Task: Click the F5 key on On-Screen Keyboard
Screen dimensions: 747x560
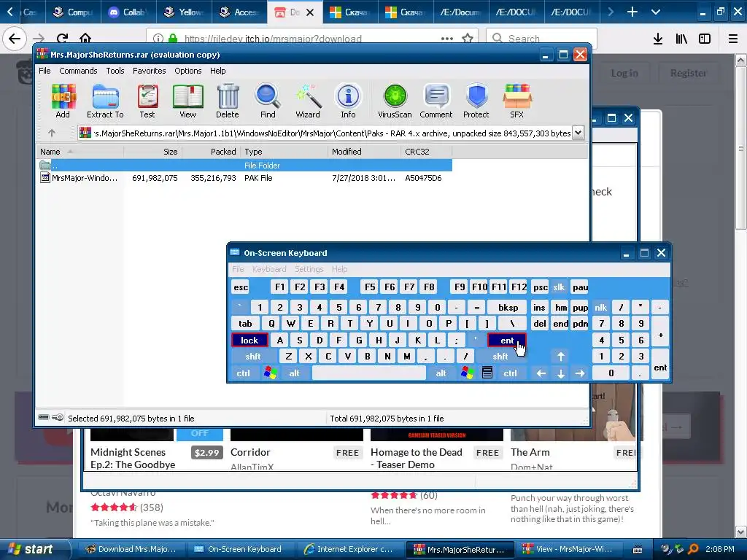Action: (x=370, y=287)
